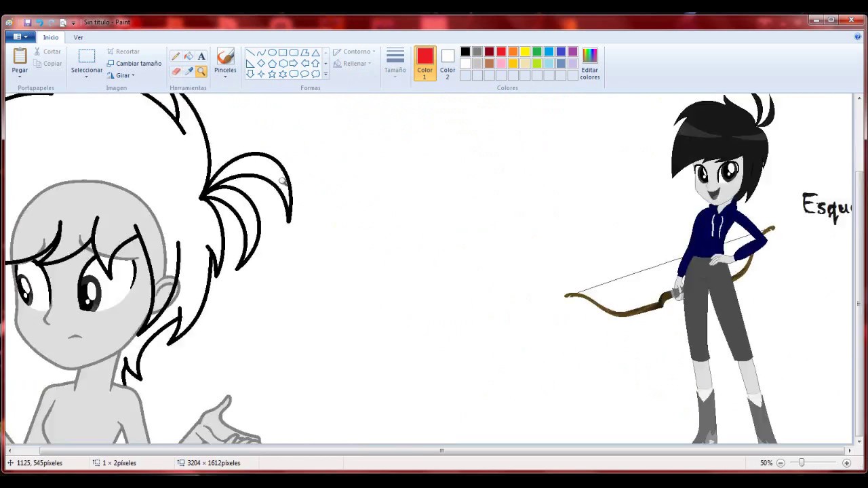Activate the Color 1 selector
This screenshot has width=868, height=488.
(x=425, y=63)
